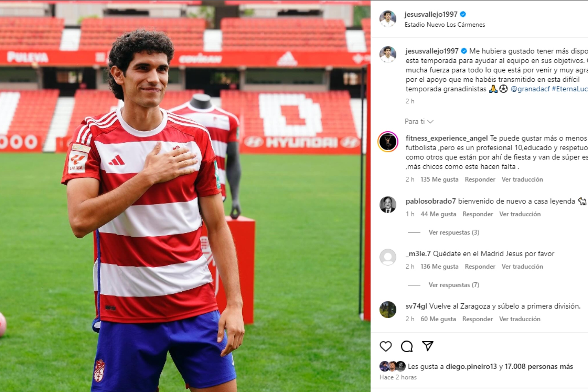The width and height of the screenshot is (588, 392).
Task: Open comment field via speech bubble icon
Action: [407, 346]
